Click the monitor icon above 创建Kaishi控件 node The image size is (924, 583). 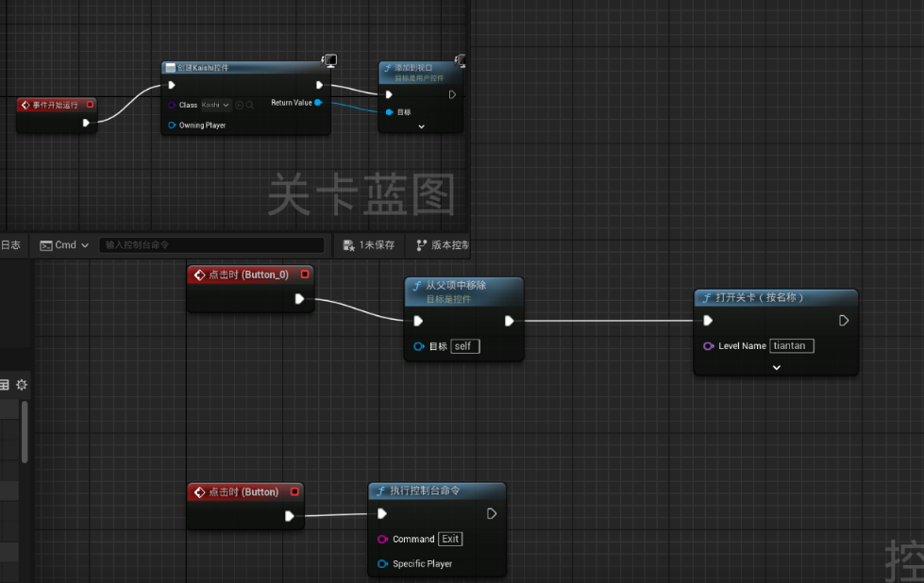(x=329, y=60)
